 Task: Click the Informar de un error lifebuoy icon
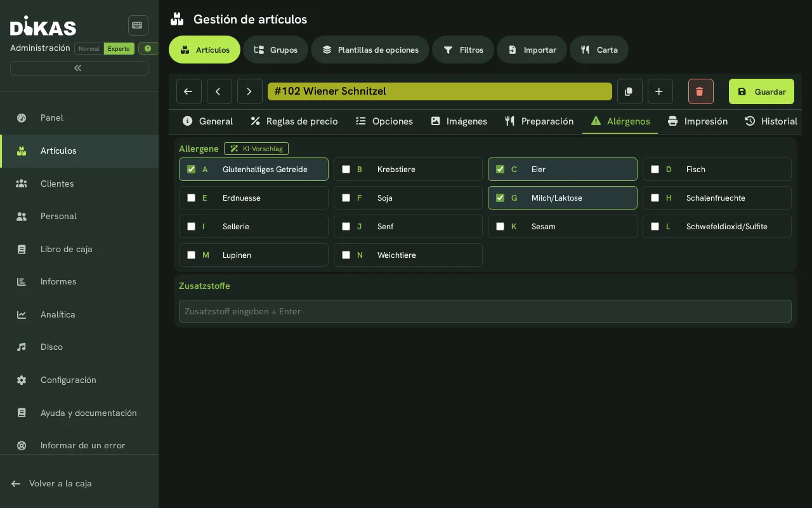(x=22, y=445)
